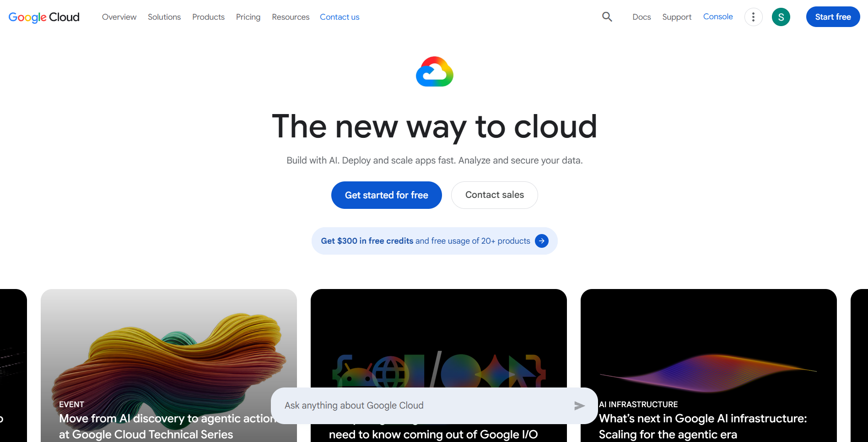The image size is (868, 442).
Task: Send the question with the paper-plane icon
Action: pos(579,405)
